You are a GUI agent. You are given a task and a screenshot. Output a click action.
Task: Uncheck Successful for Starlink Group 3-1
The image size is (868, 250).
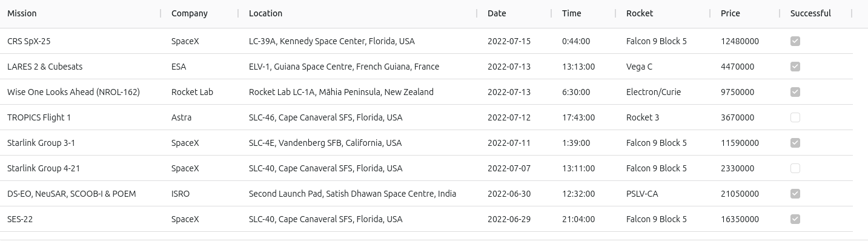tap(795, 143)
